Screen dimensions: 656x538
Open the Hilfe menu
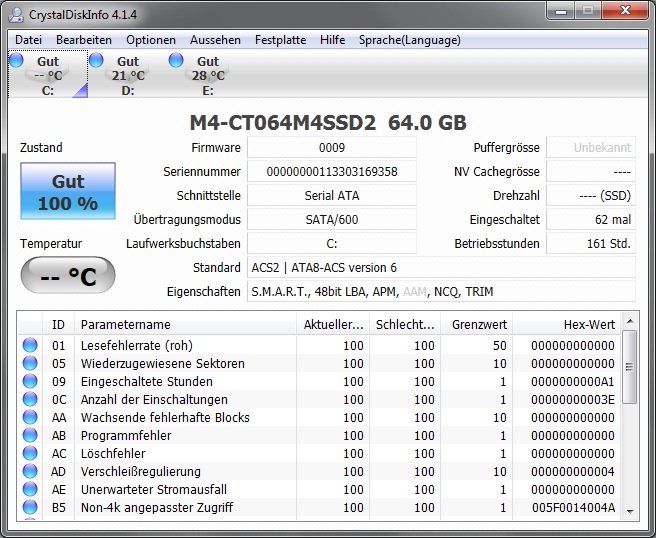332,40
